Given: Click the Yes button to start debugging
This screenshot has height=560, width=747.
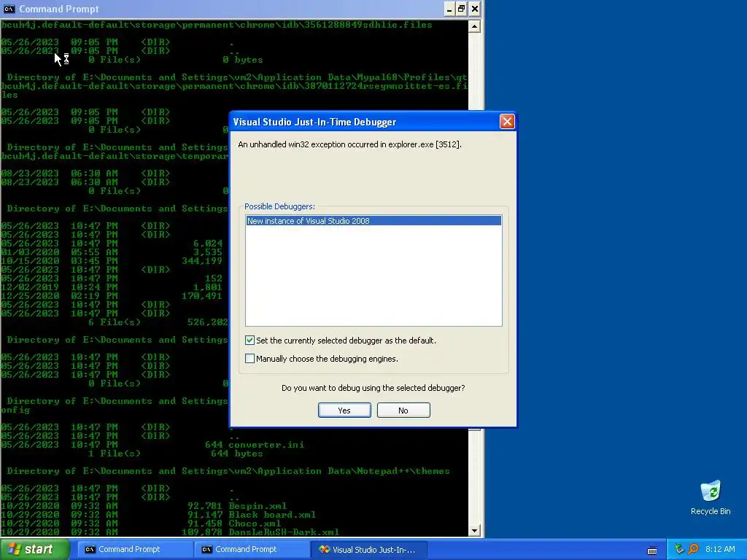Looking at the screenshot, I should point(344,411).
